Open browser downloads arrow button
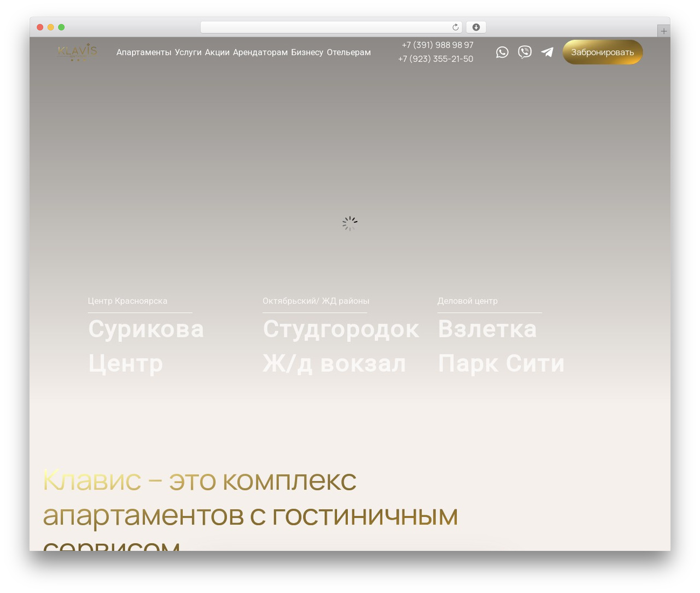Image resolution: width=700 pixels, height=593 pixels. (476, 27)
